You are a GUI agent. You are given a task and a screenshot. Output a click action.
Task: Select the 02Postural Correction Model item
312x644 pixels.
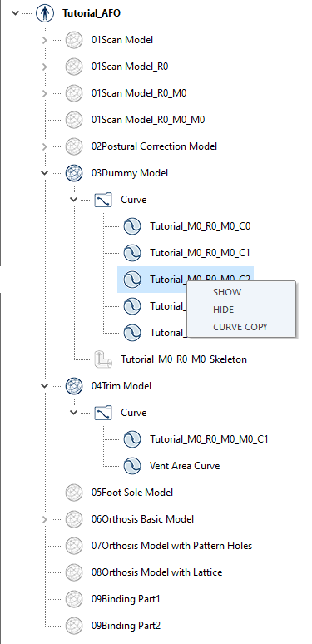(x=154, y=146)
